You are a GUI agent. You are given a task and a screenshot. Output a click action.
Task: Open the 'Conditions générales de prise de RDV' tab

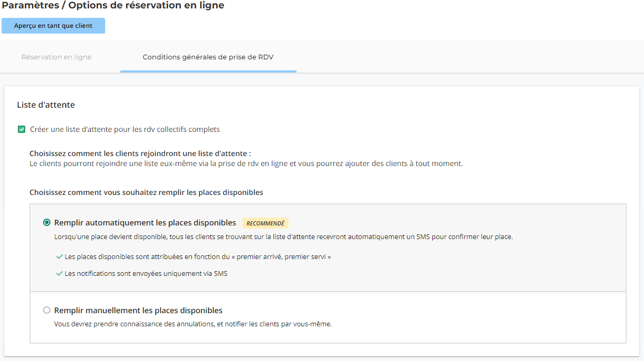coord(208,57)
